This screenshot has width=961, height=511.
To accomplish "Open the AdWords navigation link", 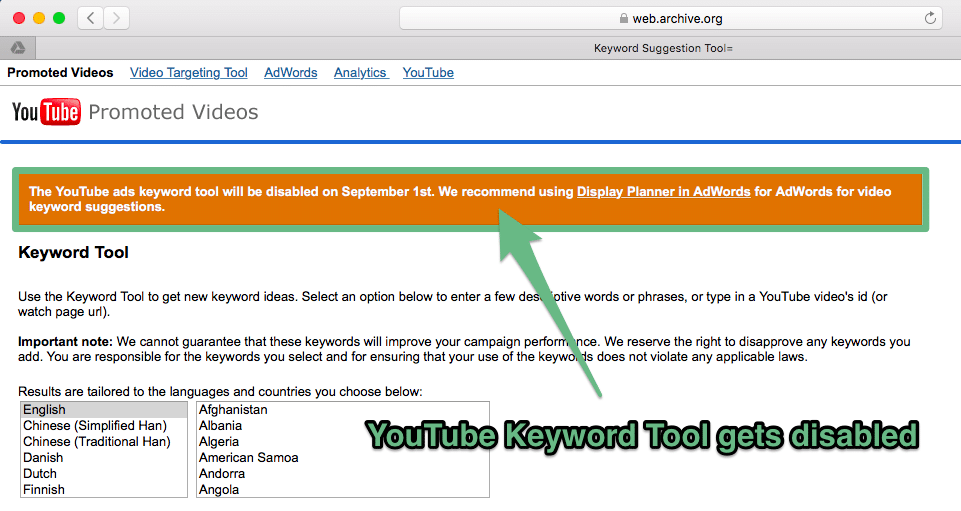I will pyautogui.click(x=291, y=72).
